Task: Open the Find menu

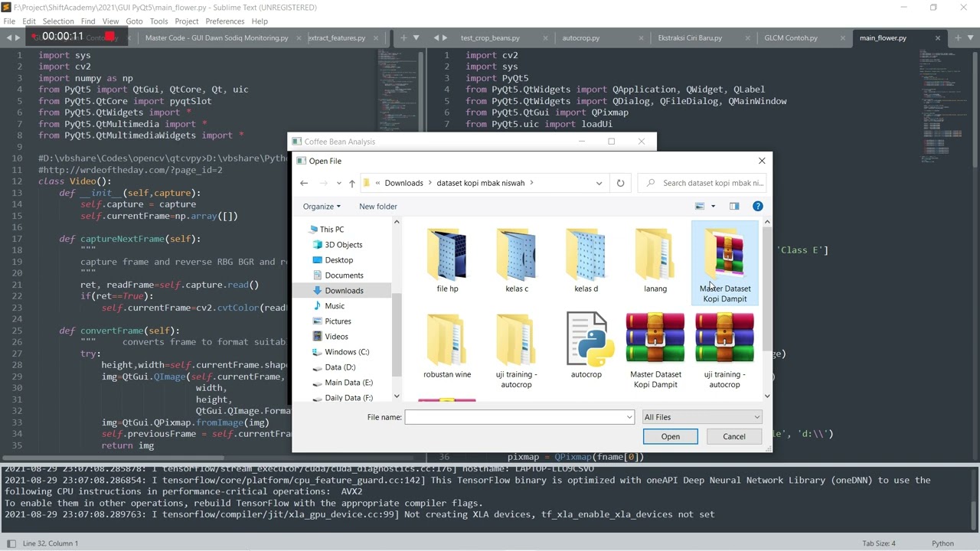Action: 88,21
